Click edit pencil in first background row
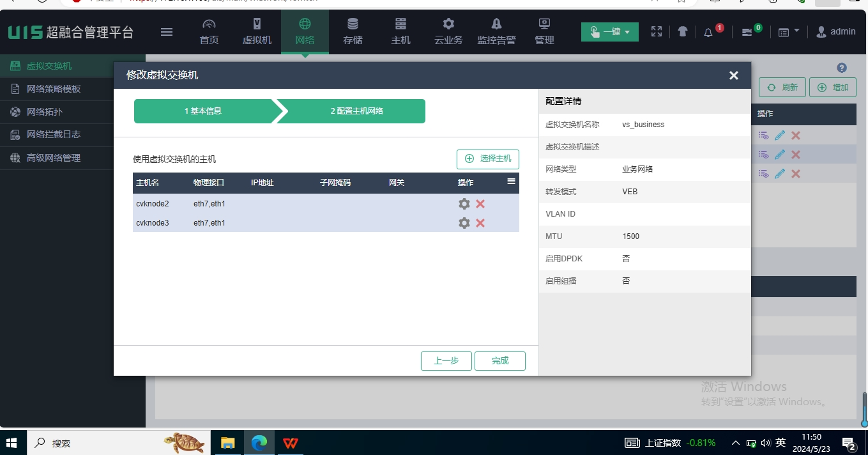The height and width of the screenshot is (455, 868). click(780, 135)
